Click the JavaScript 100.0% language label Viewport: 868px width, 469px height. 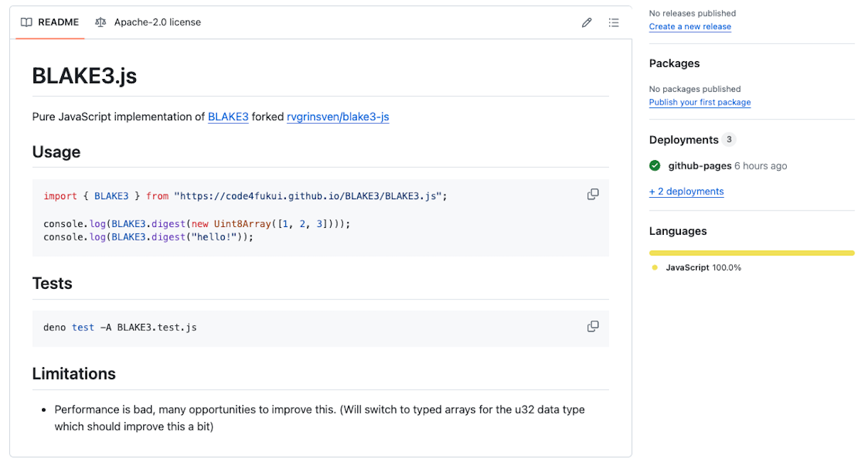(x=703, y=268)
